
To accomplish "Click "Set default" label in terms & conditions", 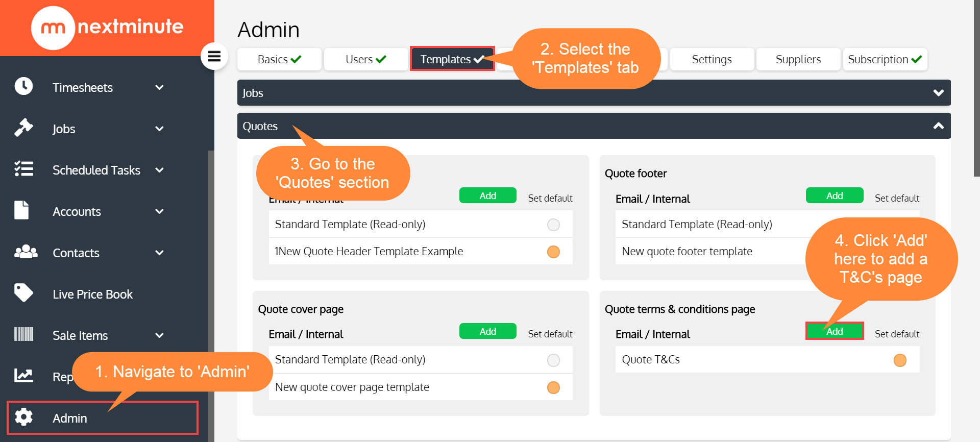I will [x=897, y=334].
